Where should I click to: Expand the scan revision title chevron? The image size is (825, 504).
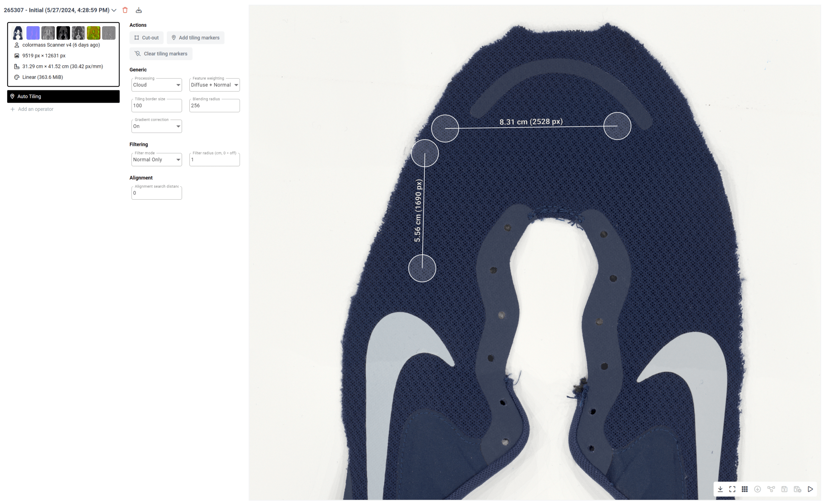(x=114, y=10)
